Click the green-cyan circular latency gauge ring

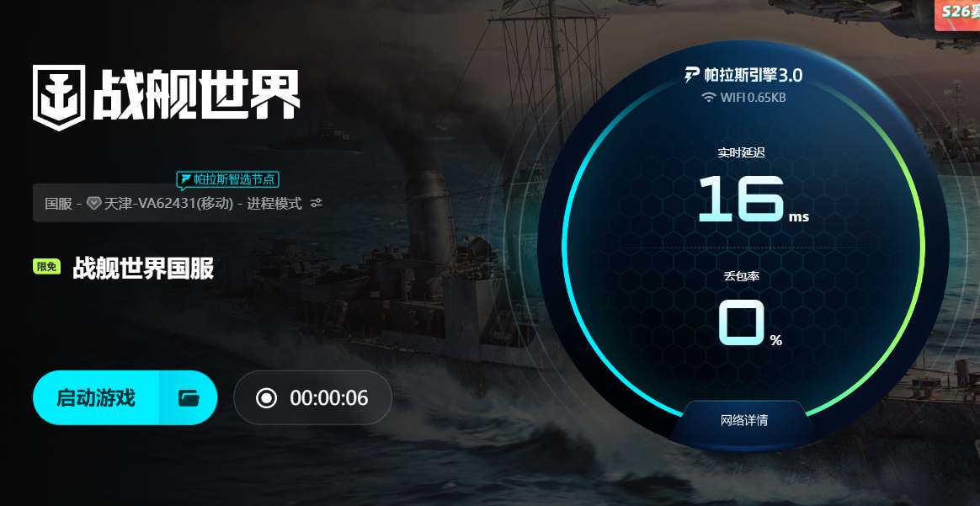[x=743, y=246]
